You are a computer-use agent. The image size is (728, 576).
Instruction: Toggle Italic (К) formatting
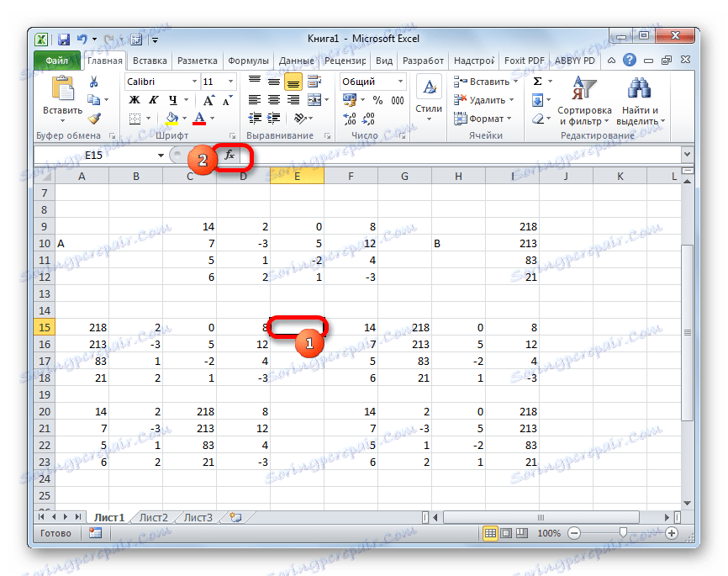[154, 100]
